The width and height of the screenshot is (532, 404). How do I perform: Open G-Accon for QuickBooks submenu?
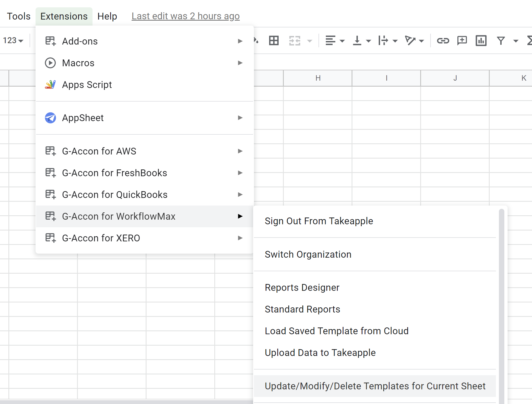coord(145,195)
